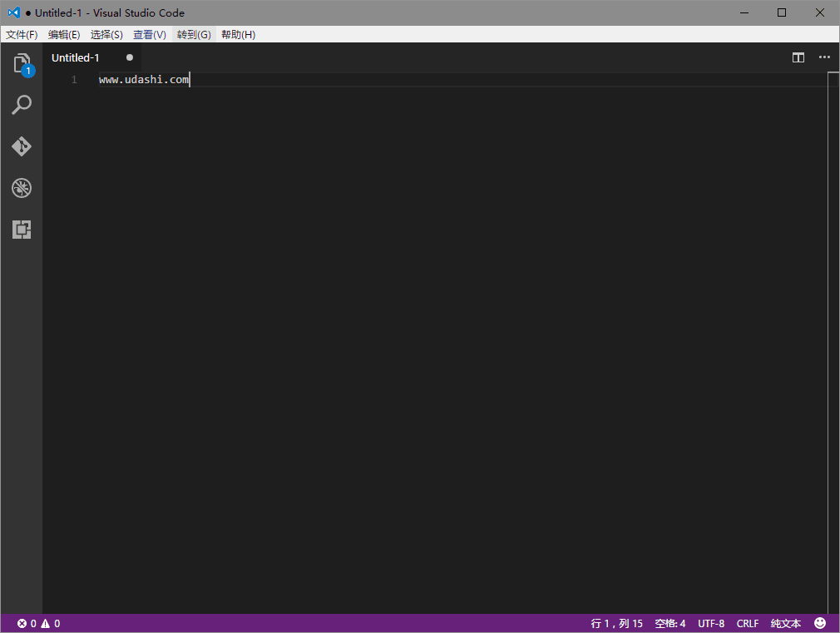Click 行 1, 列 15 cursor position indicator
The image size is (840, 633).
pos(616,623)
